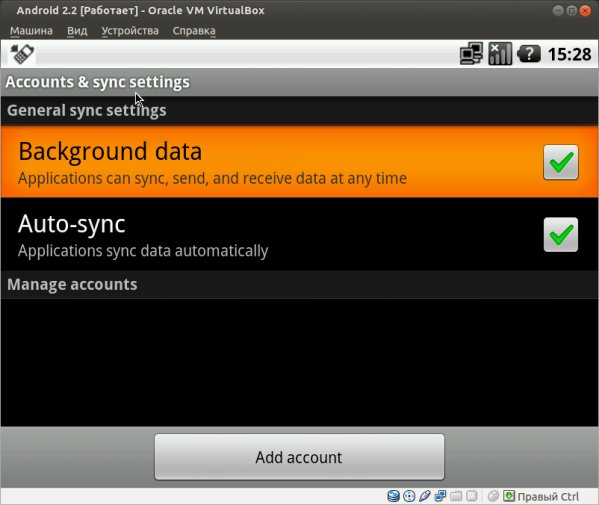Uncheck the Background data checkbox

click(561, 162)
